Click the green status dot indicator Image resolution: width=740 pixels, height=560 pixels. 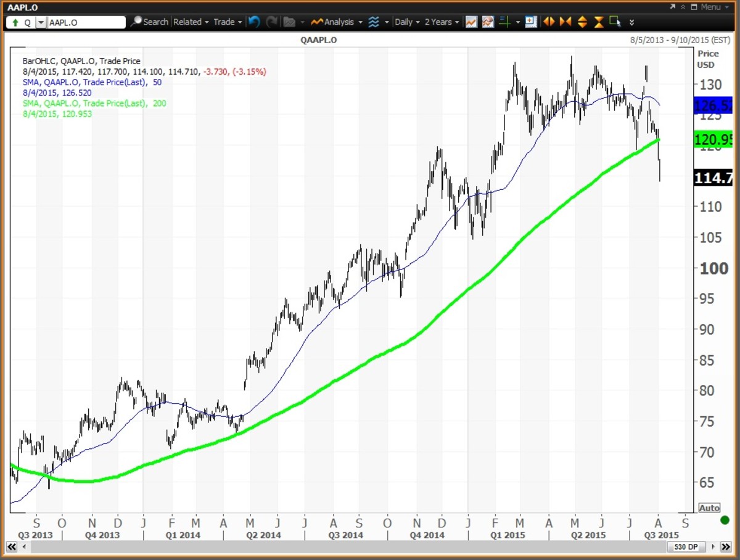[x=725, y=521]
